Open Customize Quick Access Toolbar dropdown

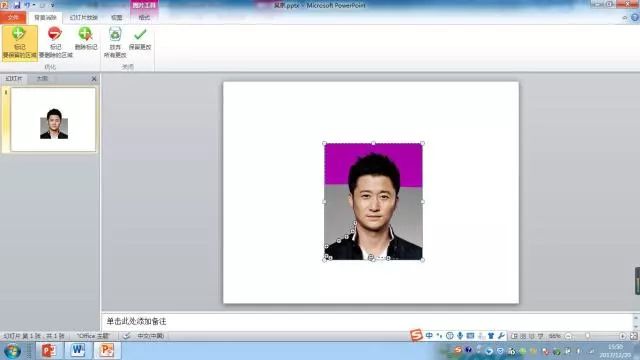(x=53, y=5)
